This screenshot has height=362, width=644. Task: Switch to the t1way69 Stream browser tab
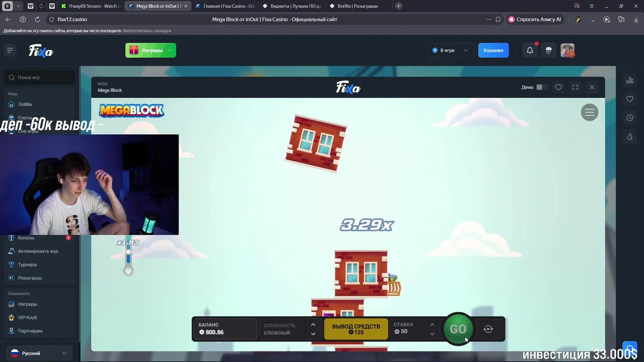(x=90, y=6)
